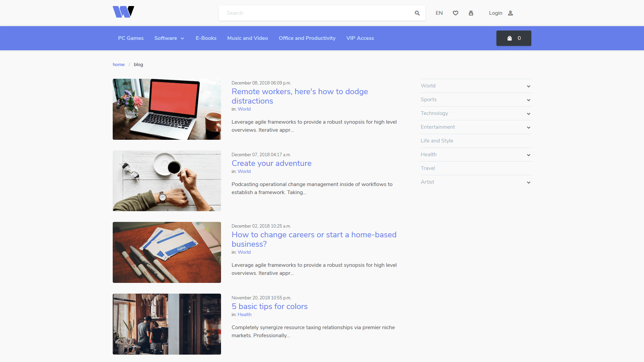Go to Office and Productivity
The height and width of the screenshot is (362, 644).
307,38
